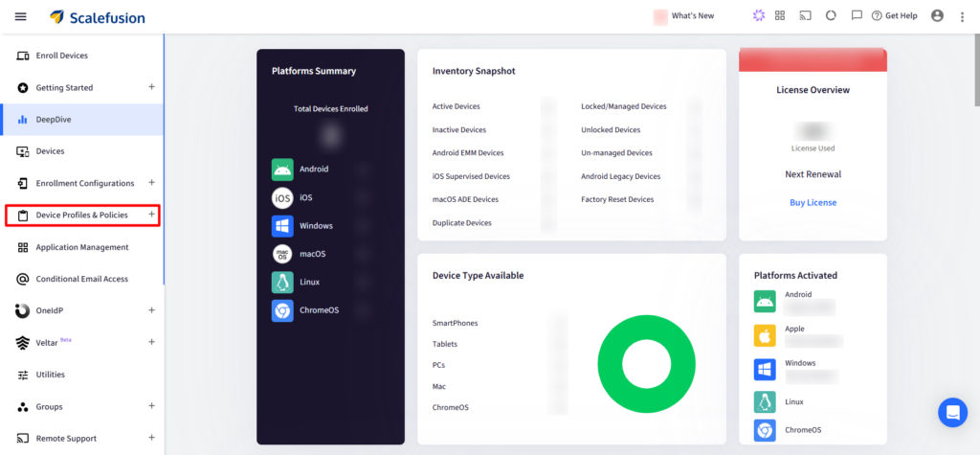Click the blue chat support bubble
The image size is (980, 455).
tap(952, 413)
